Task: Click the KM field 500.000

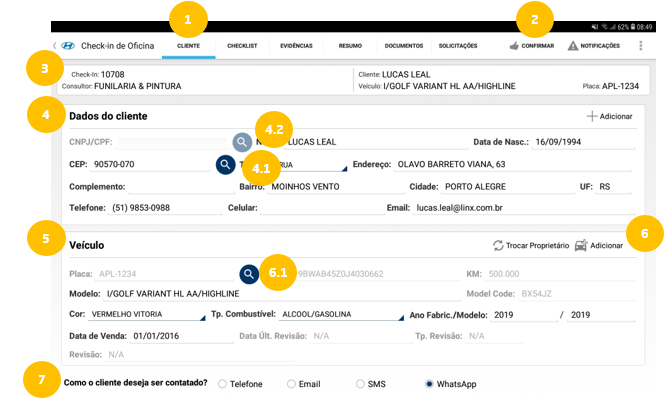Action: click(560, 274)
